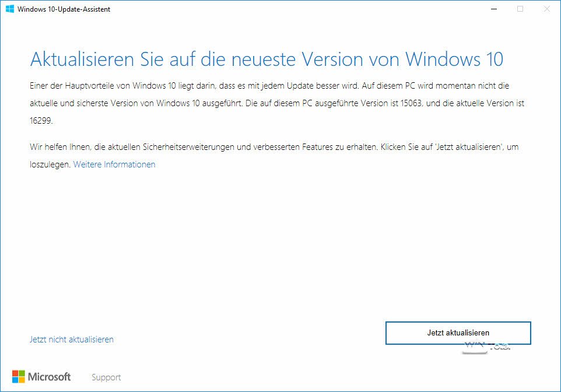
Task: Click the empty title bar area
Action: coord(292,9)
